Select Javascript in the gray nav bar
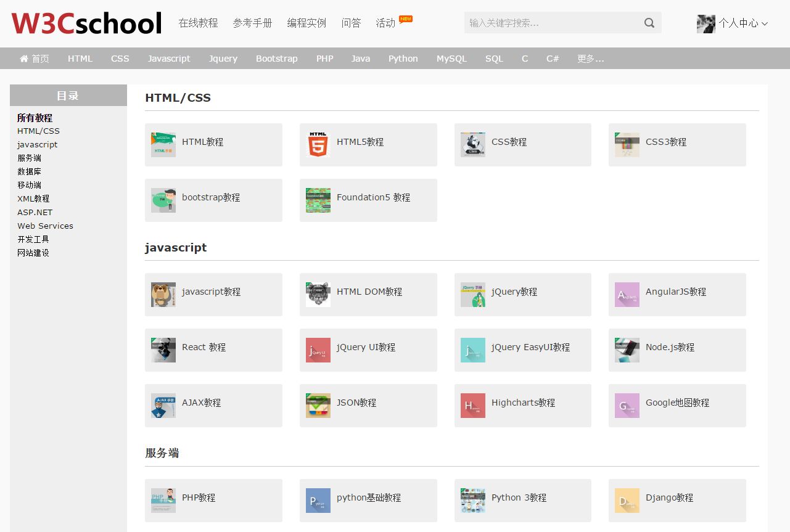 point(169,59)
